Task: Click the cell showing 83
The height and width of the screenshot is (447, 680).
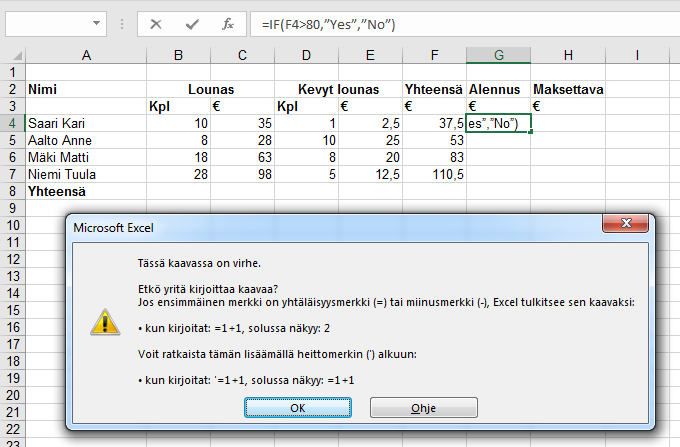Action: point(435,157)
